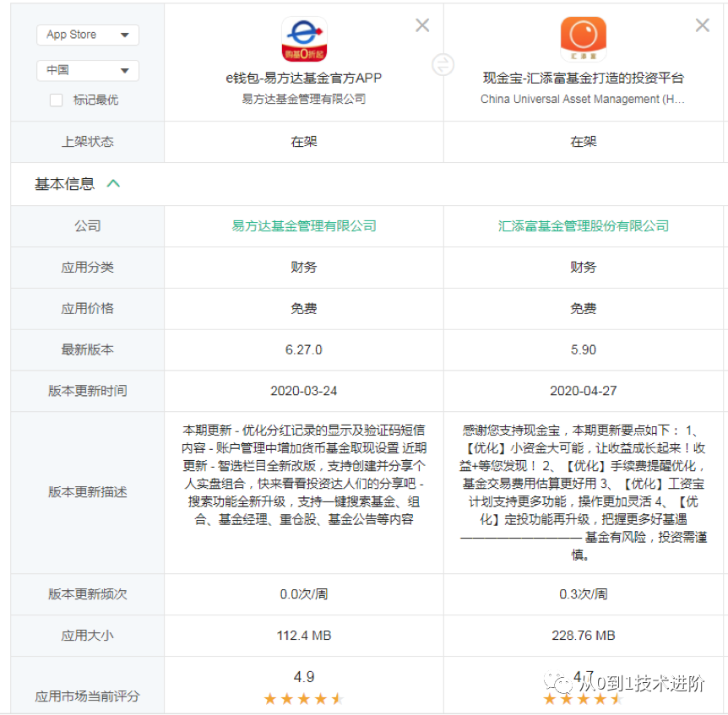Click 现金宝-汇添富基金打造的投资平台 title
The width and height of the screenshot is (728, 715).
point(583,78)
